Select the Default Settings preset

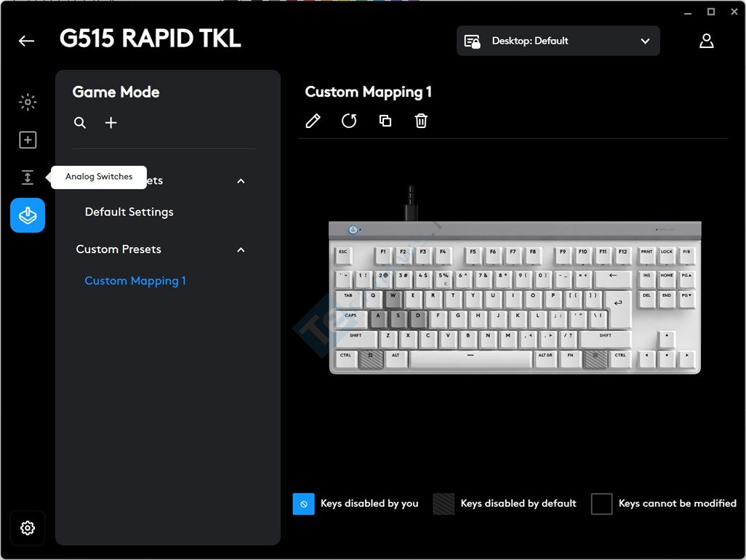(129, 212)
